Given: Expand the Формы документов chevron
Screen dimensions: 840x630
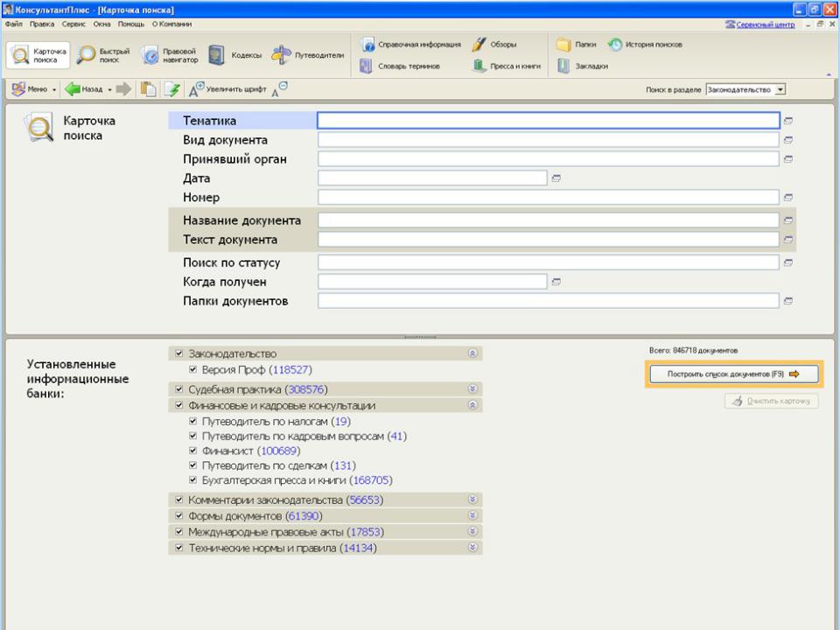Looking at the screenshot, I should point(472,515).
